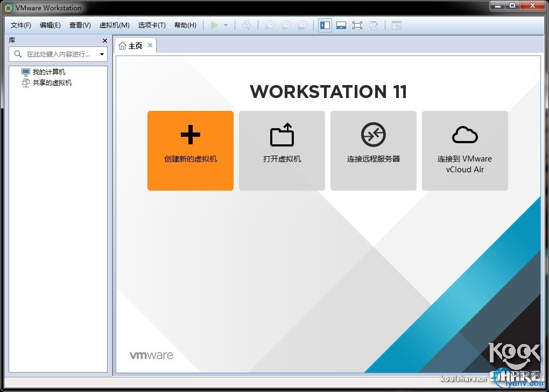
Task: Open the 编辑(E) menu
Action: (x=50, y=25)
